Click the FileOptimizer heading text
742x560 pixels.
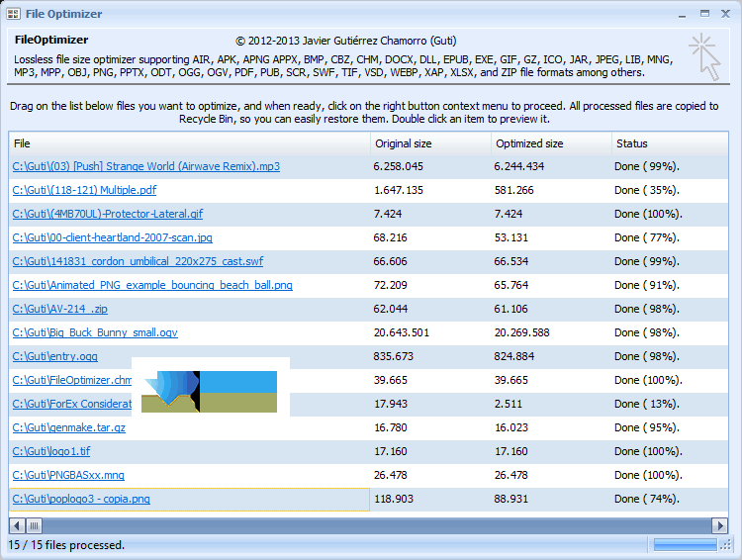click(x=51, y=40)
